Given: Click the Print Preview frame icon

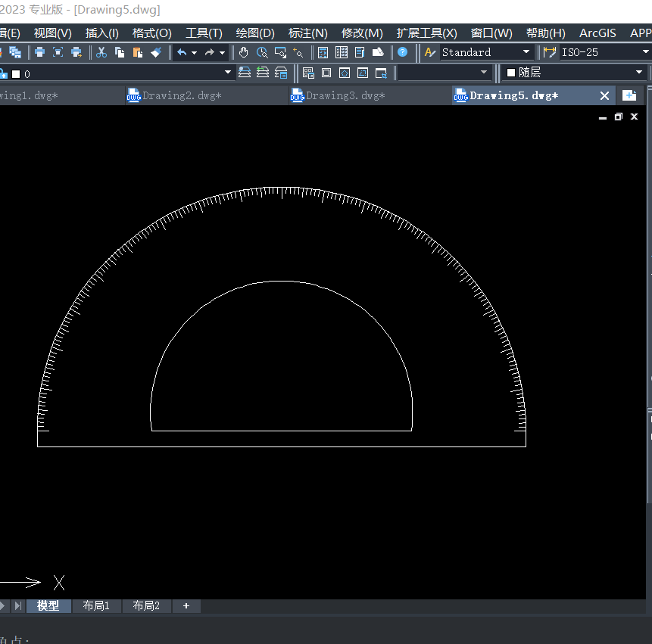Looking at the screenshot, I should point(58,52).
